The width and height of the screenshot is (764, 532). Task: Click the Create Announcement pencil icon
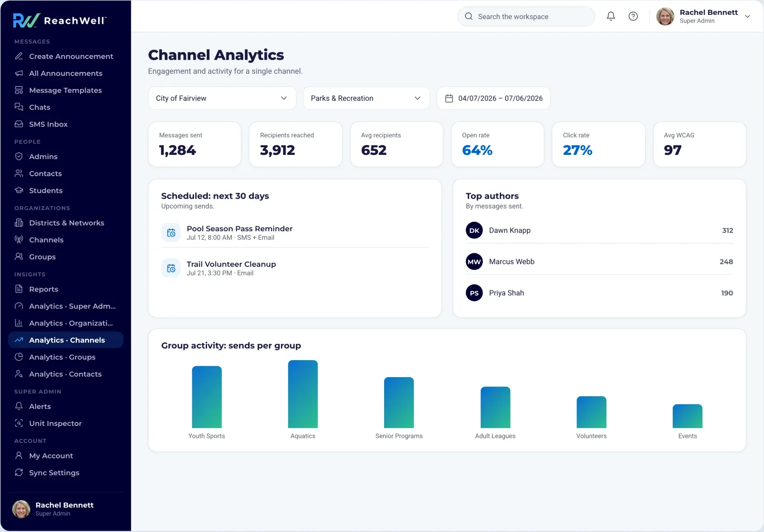[x=19, y=56]
